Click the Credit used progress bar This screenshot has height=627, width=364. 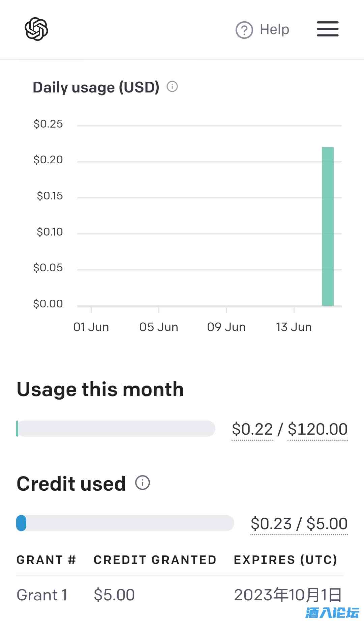point(125,523)
